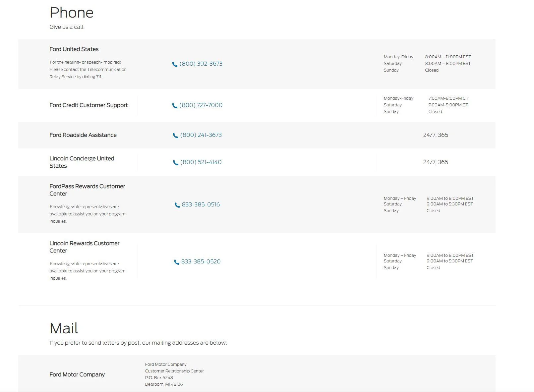Call Ford United States at (800) 392-3673

pyautogui.click(x=201, y=64)
